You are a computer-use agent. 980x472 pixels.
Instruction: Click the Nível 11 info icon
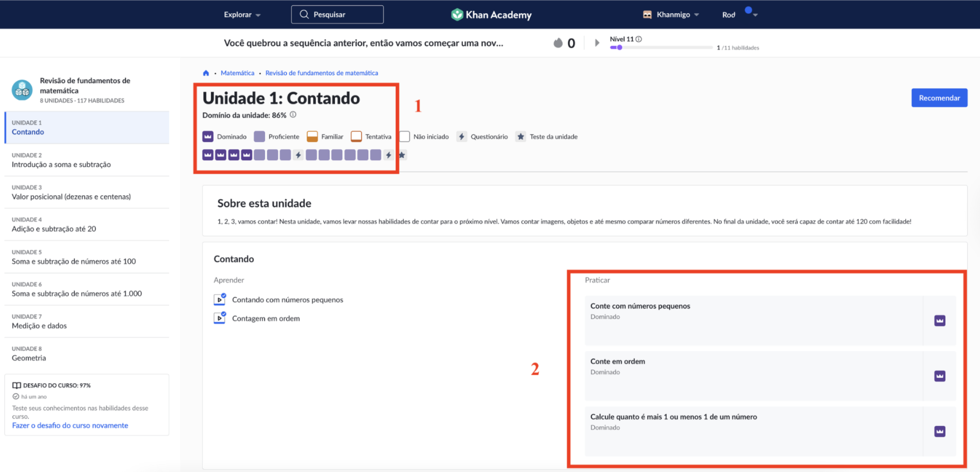point(639,39)
